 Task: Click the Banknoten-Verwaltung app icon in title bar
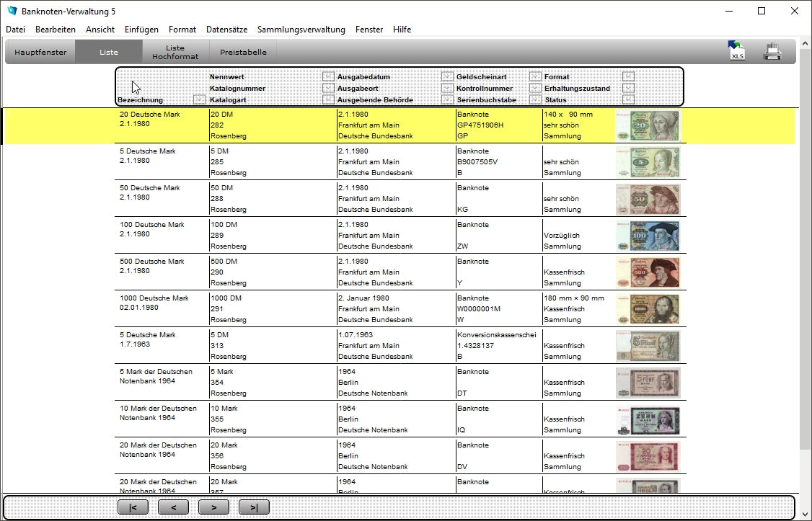[x=11, y=12]
